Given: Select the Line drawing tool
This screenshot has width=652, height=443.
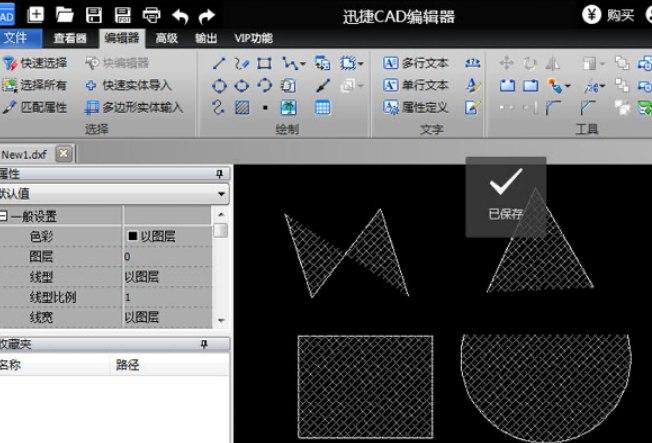Looking at the screenshot, I should (219, 63).
